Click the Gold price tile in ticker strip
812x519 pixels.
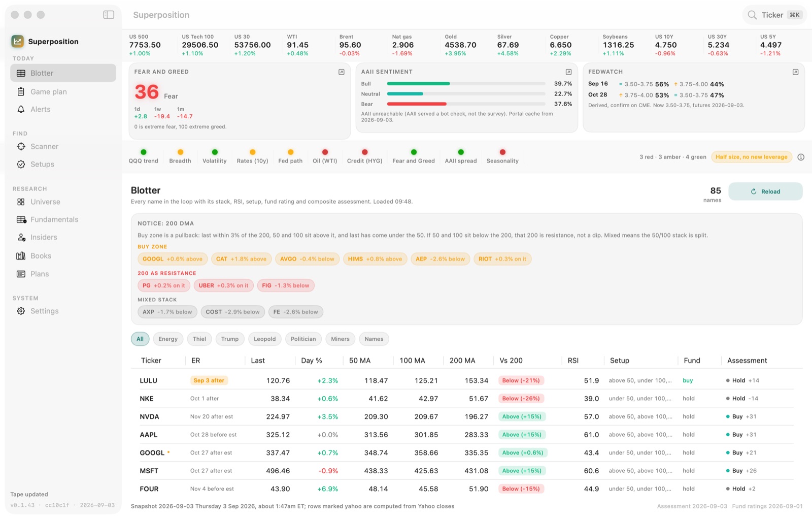tap(461, 45)
